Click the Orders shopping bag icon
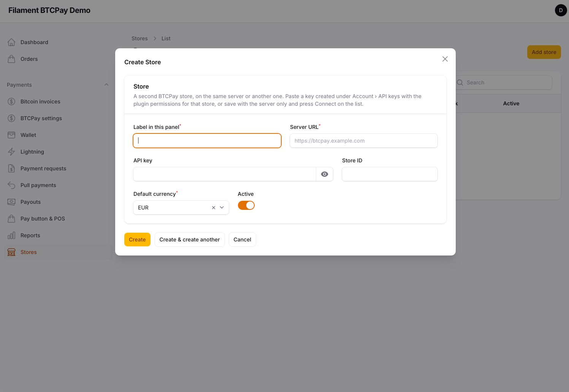Screen dimensions: 569x392 click(11, 59)
